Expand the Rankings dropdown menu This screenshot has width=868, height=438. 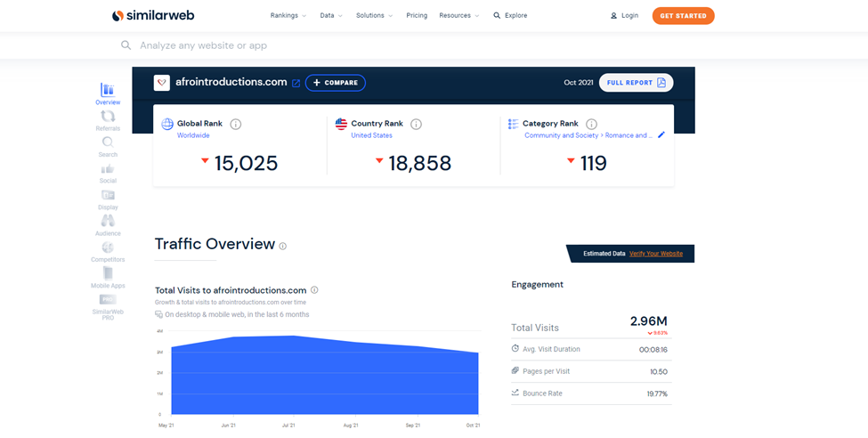pyautogui.click(x=288, y=15)
